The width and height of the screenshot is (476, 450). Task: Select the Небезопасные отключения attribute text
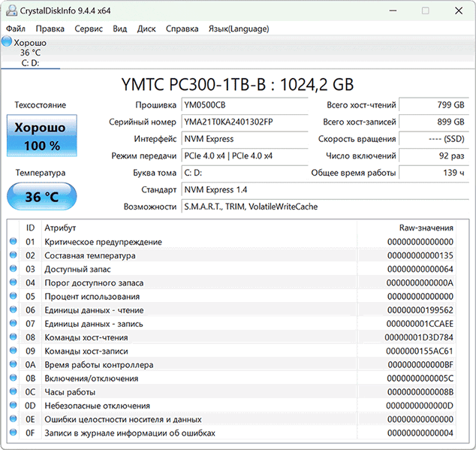click(97, 406)
